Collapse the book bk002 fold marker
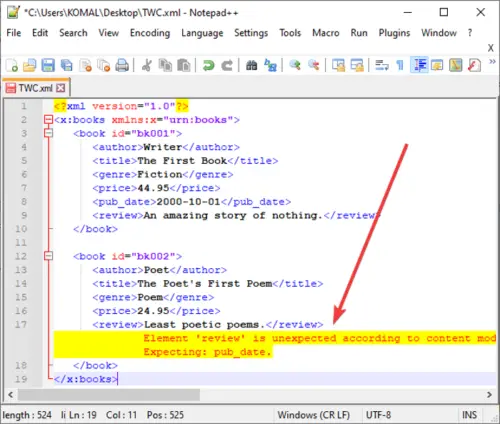The width and height of the screenshot is (500, 424). (x=49, y=256)
